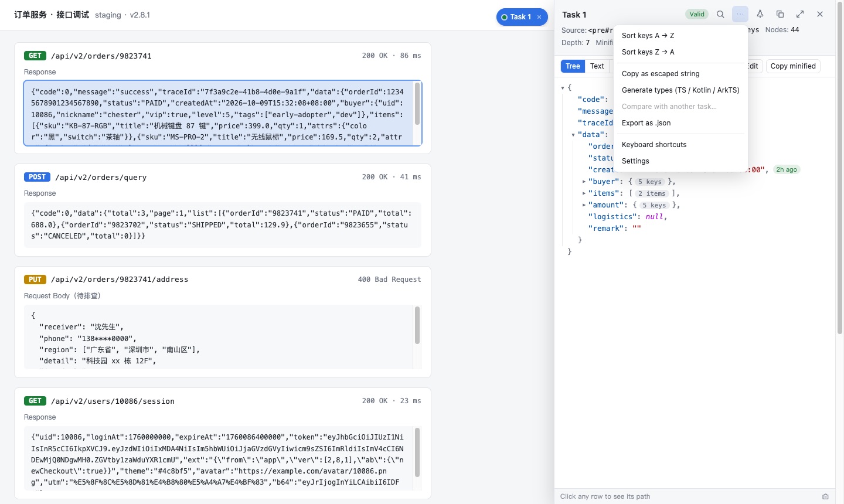Collapse the root object node
The width and height of the screenshot is (844, 504).
(x=563, y=88)
